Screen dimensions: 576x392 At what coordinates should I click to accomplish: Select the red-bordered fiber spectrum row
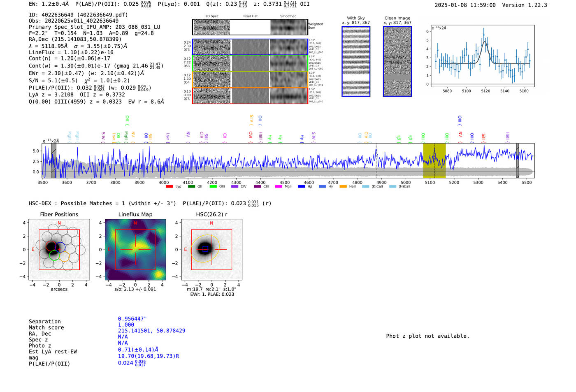(x=250, y=95)
